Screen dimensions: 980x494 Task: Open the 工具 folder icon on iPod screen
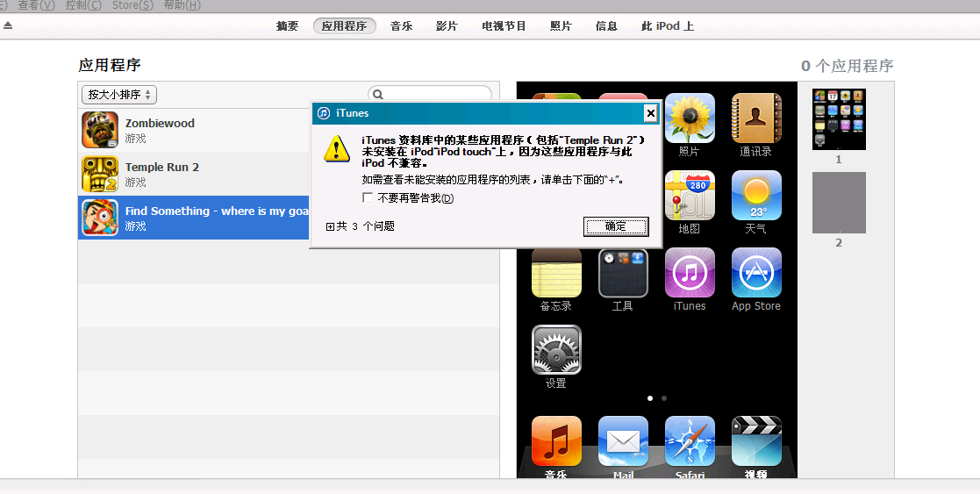pos(623,273)
